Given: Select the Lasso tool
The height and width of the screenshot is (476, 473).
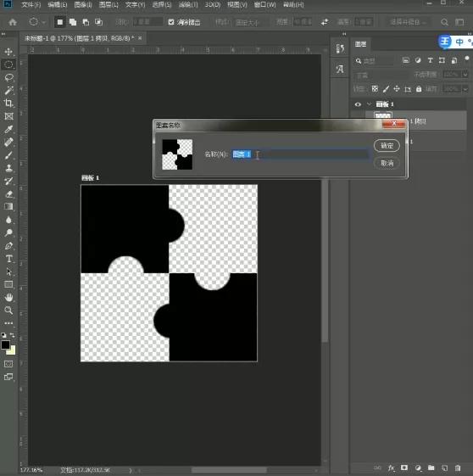Looking at the screenshot, I should (x=8, y=77).
